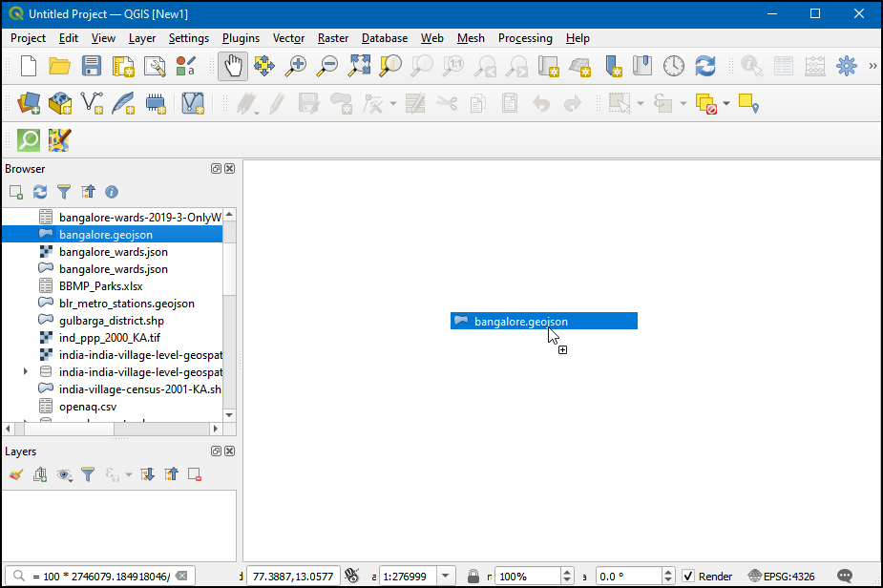This screenshot has width=883, height=588.
Task: Add selected layers from Browser toolbar
Action: (x=16, y=192)
